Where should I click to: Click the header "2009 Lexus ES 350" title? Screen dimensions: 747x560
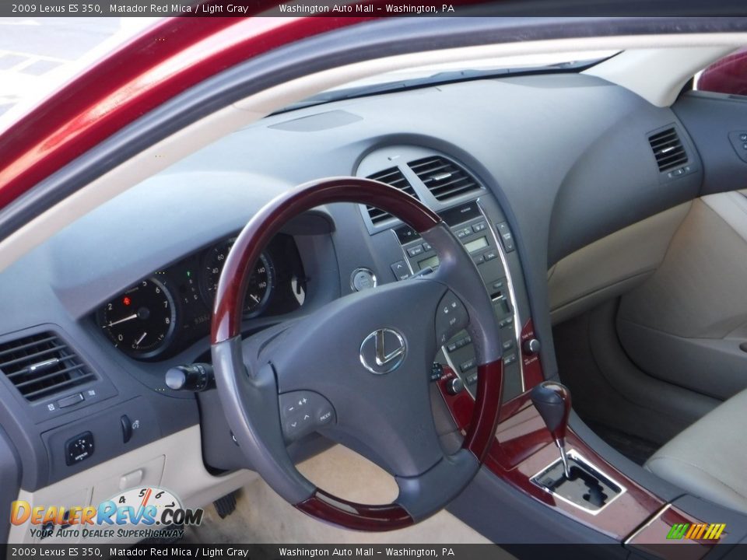pos(56,9)
